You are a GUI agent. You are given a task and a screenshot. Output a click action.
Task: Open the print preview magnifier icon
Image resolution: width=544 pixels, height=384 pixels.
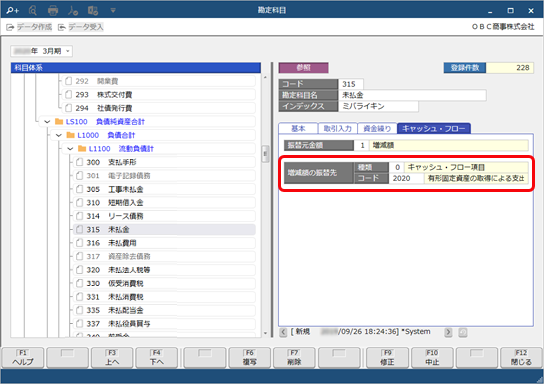pos(33,10)
